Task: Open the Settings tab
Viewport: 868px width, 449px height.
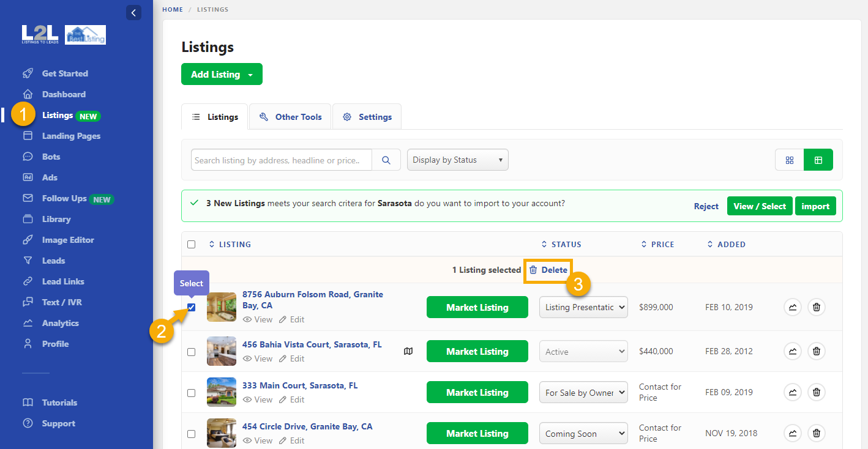Action: point(367,116)
